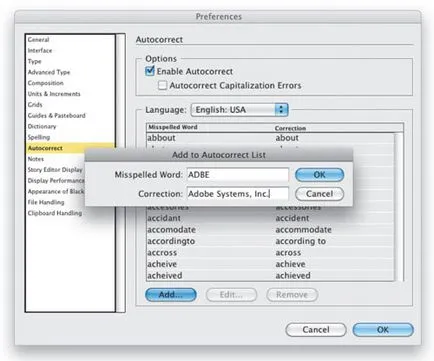434x361 pixels.
Task: Select the 'accidant' row in the list
Action: (270, 218)
